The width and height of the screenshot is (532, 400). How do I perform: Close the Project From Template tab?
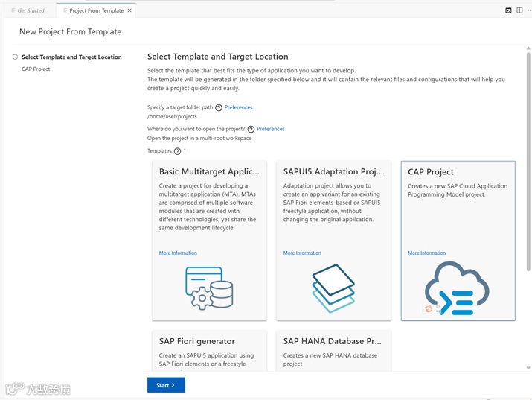[129, 10]
